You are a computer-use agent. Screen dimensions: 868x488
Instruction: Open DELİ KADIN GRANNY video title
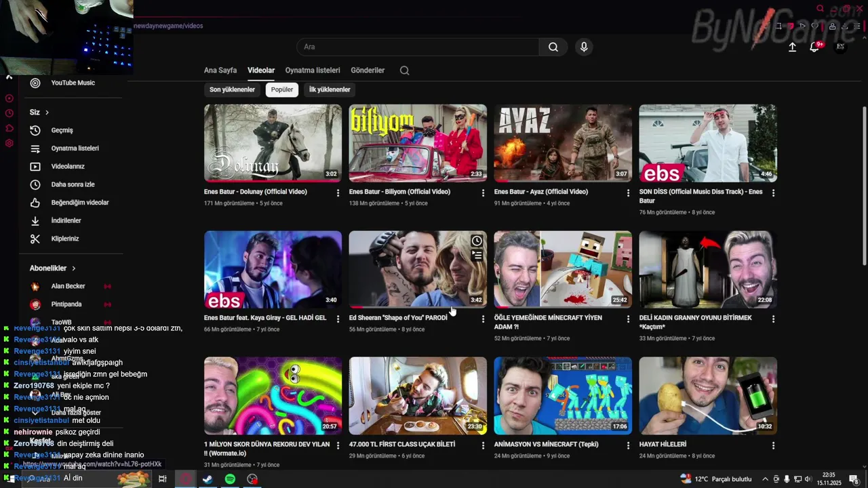click(x=696, y=322)
